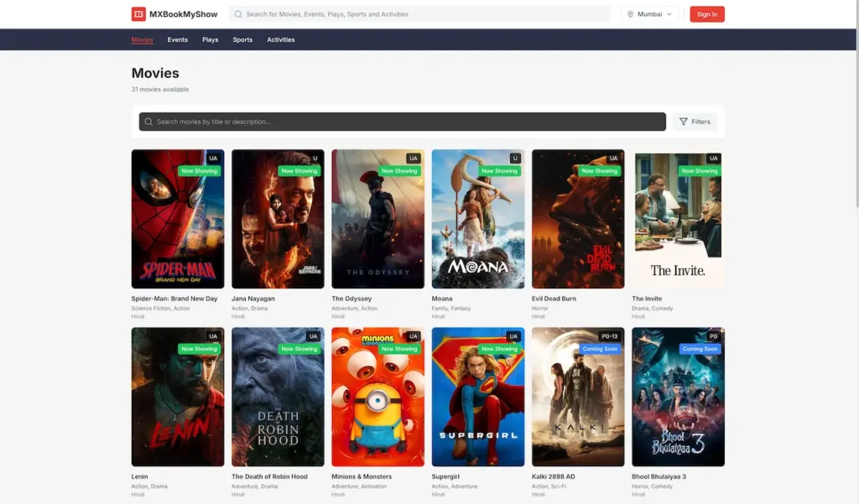Click the MXBookMyShow brand name text
The width and height of the screenshot is (859, 504).
(x=183, y=14)
